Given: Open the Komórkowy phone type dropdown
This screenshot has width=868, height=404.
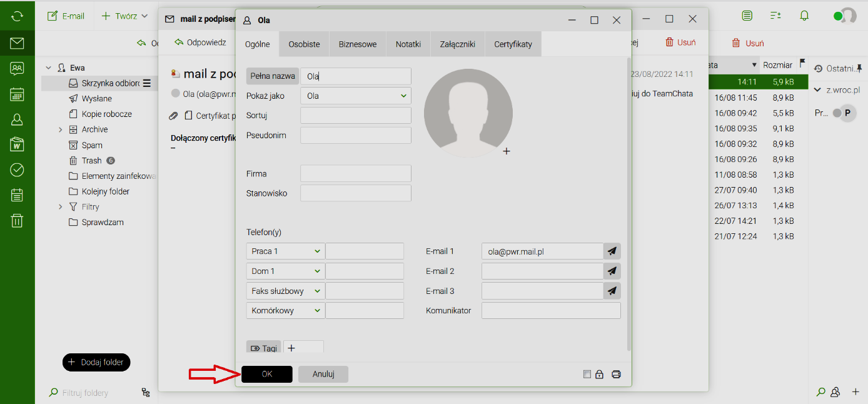Looking at the screenshot, I should pyautogui.click(x=286, y=311).
